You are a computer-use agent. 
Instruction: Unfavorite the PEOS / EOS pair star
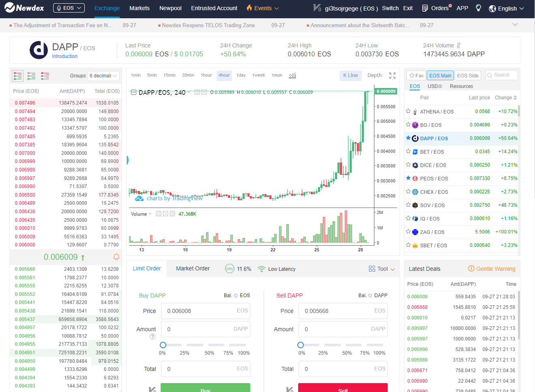click(x=408, y=178)
